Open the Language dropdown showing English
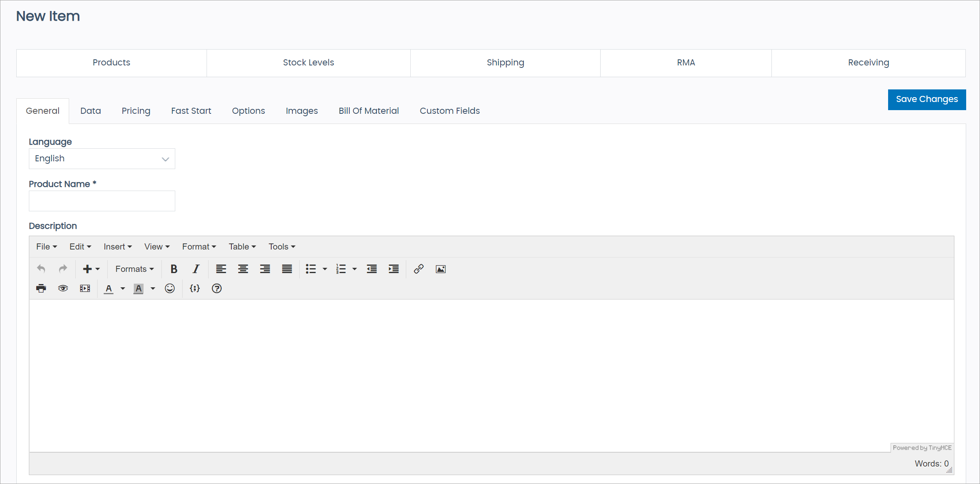This screenshot has width=980, height=484. [102, 158]
